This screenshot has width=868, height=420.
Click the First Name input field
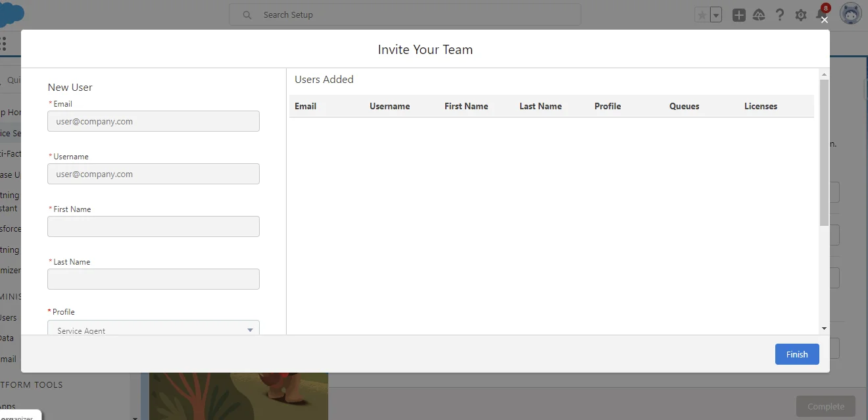point(153,226)
